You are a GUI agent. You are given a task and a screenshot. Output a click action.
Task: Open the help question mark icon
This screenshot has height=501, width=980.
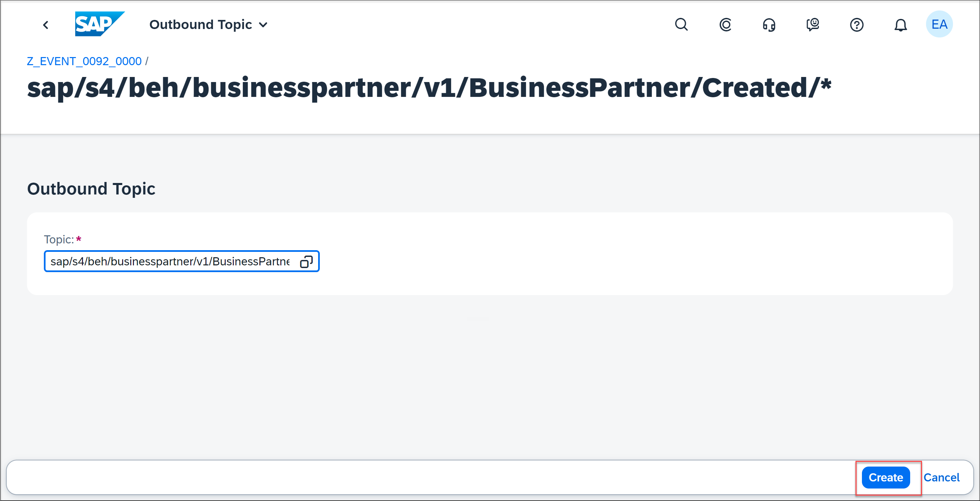click(856, 25)
